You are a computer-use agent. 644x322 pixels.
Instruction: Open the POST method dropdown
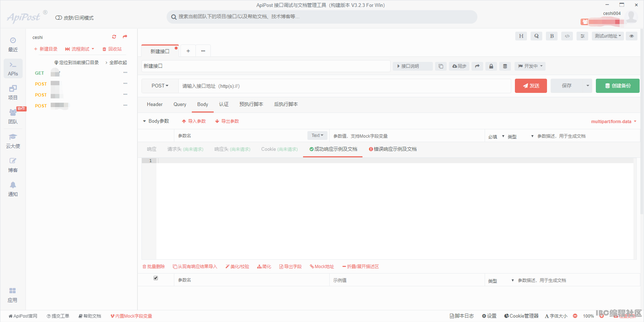pos(160,86)
